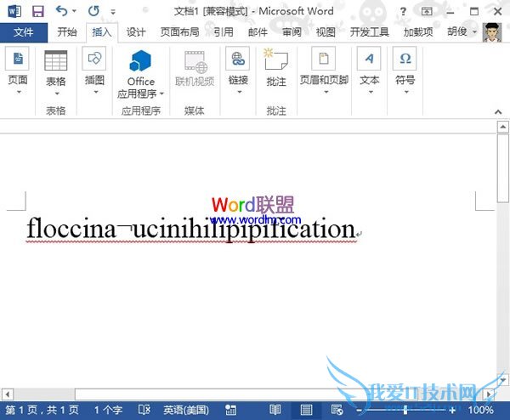This screenshot has width=510, height=420.
Task: Undo the last action
Action: click(61, 11)
